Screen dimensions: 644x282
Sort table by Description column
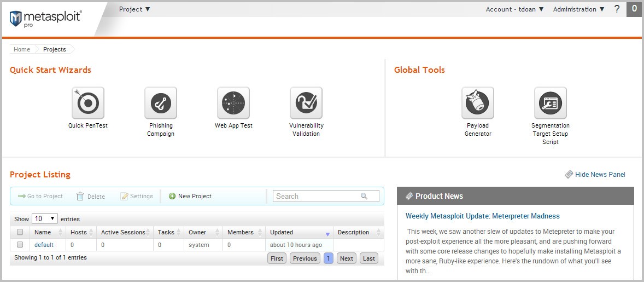359,232
